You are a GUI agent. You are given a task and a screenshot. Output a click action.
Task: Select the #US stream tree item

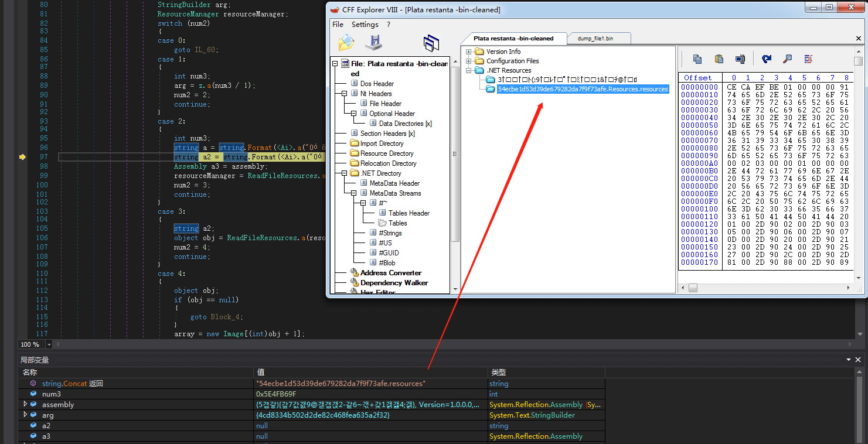(x=385, y=243)
